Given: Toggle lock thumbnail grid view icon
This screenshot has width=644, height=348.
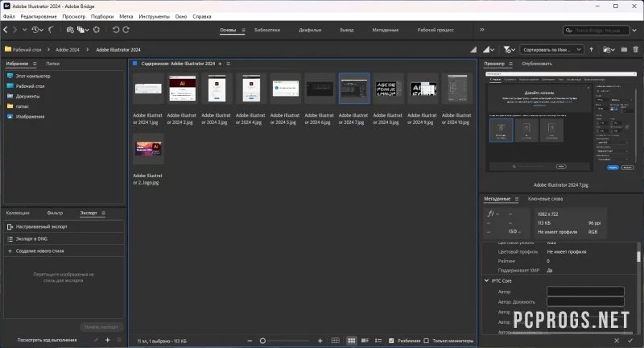Looking at the screenshot, I should tap(336, 341).
